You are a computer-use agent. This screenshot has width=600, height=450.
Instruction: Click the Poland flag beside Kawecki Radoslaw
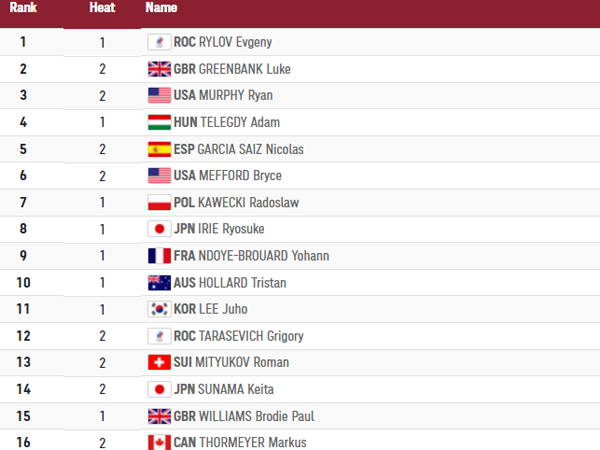[x=159, y=202]
